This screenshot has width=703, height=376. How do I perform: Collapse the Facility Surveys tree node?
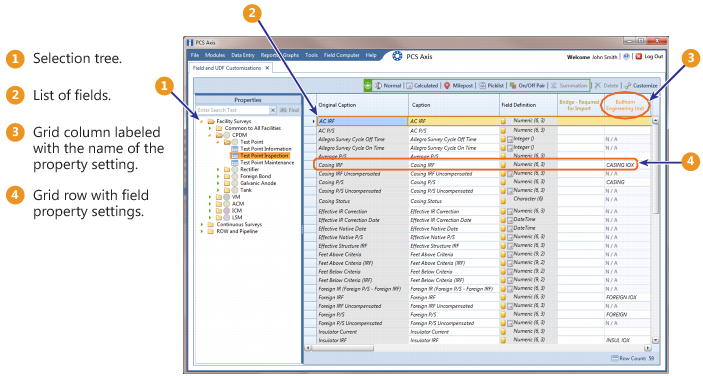pos(201,121)
